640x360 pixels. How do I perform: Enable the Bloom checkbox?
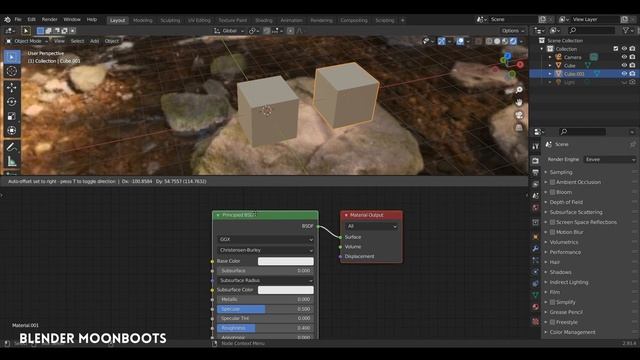(552, 192)
